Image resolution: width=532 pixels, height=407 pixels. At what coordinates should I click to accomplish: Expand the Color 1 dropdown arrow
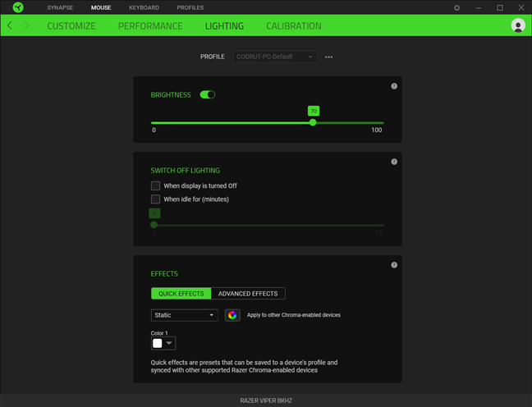(169, 343)
